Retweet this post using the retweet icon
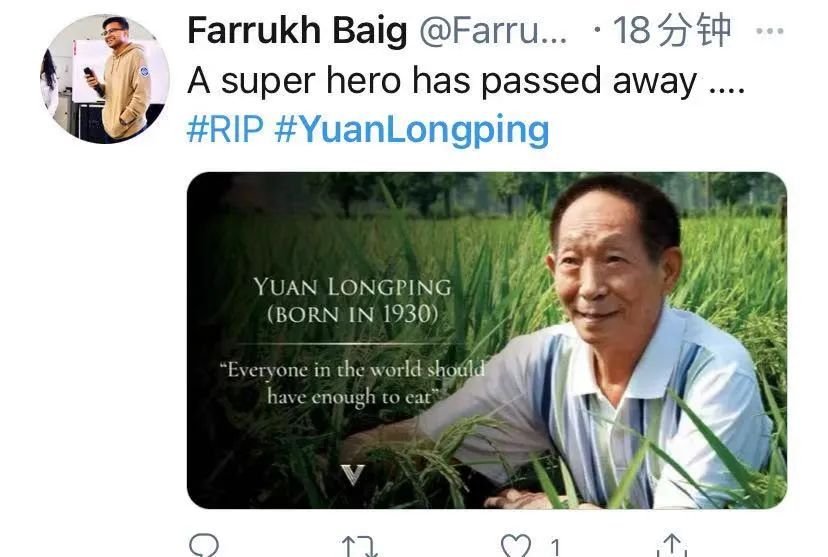 point(360,546)
